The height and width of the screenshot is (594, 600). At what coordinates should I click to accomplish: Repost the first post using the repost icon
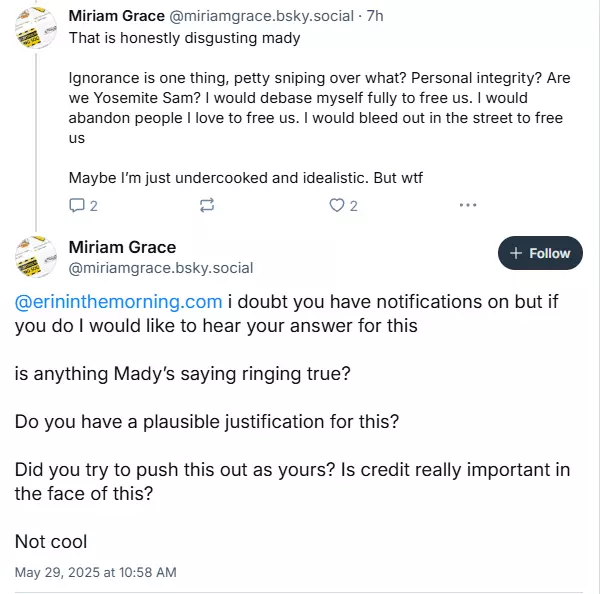pos(207,205)
